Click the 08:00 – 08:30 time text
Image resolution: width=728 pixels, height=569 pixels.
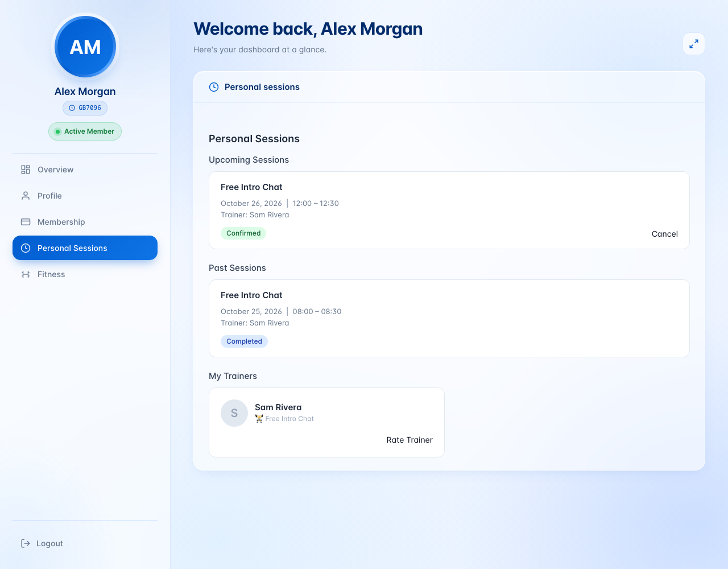click(317, 311)
